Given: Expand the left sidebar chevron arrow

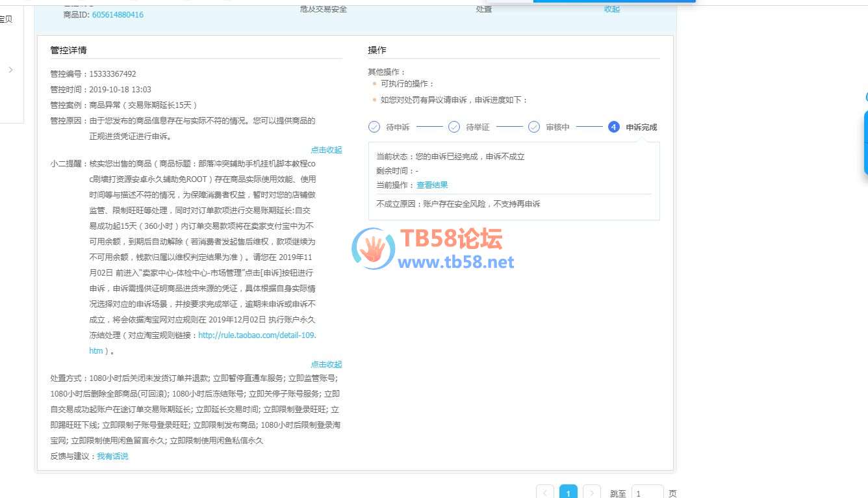Looking at the screenshot, I should (x=11, y=70).
